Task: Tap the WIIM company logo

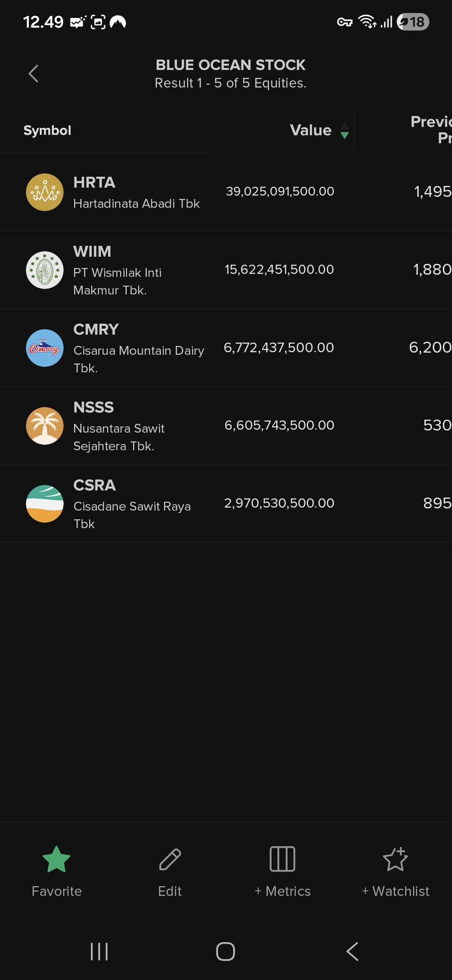Action: (45, 270)
